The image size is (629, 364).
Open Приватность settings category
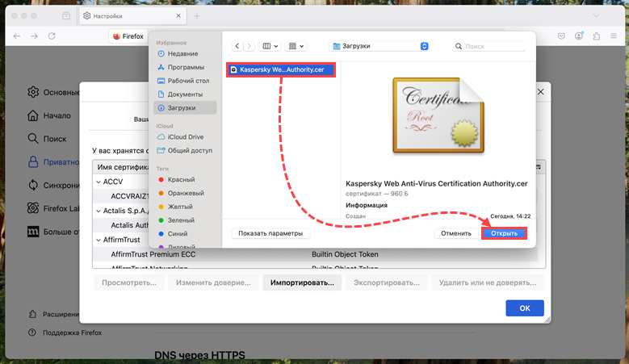point(53,162)
